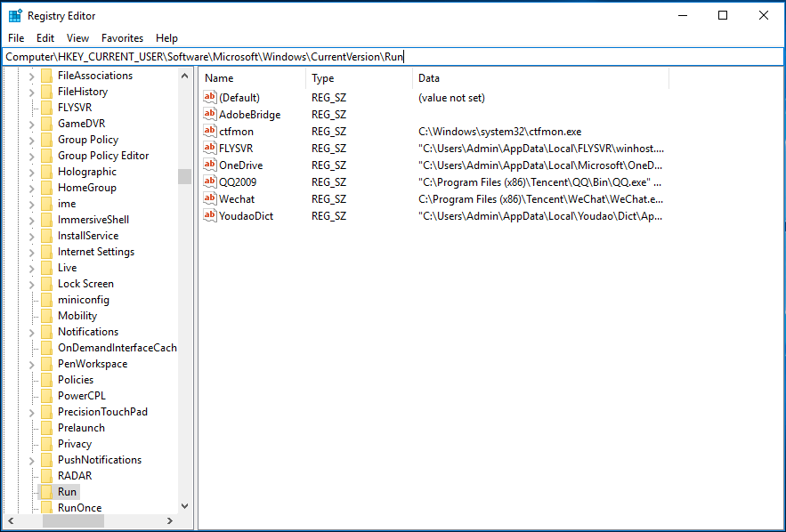This screenshot has width=786, height=532.
Task: Click the (Default) value's string icon
Action: tap(209, 97)
